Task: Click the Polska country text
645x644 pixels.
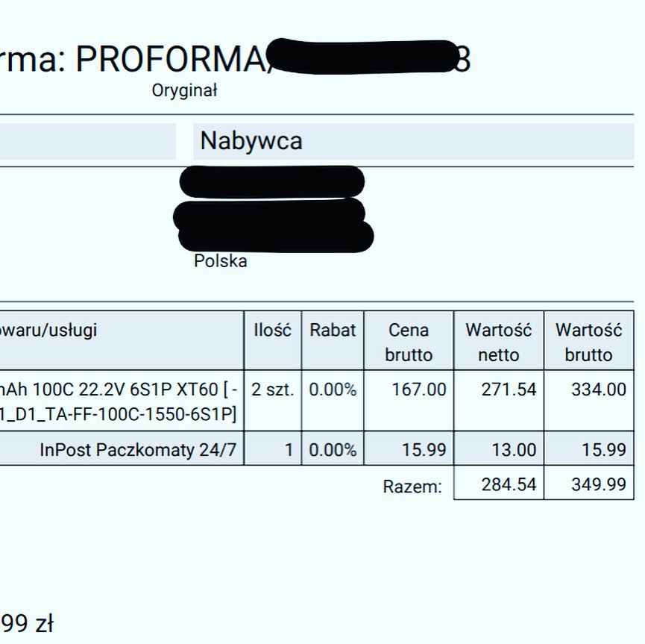Action: pyautogui.click(x=221, y=261)
